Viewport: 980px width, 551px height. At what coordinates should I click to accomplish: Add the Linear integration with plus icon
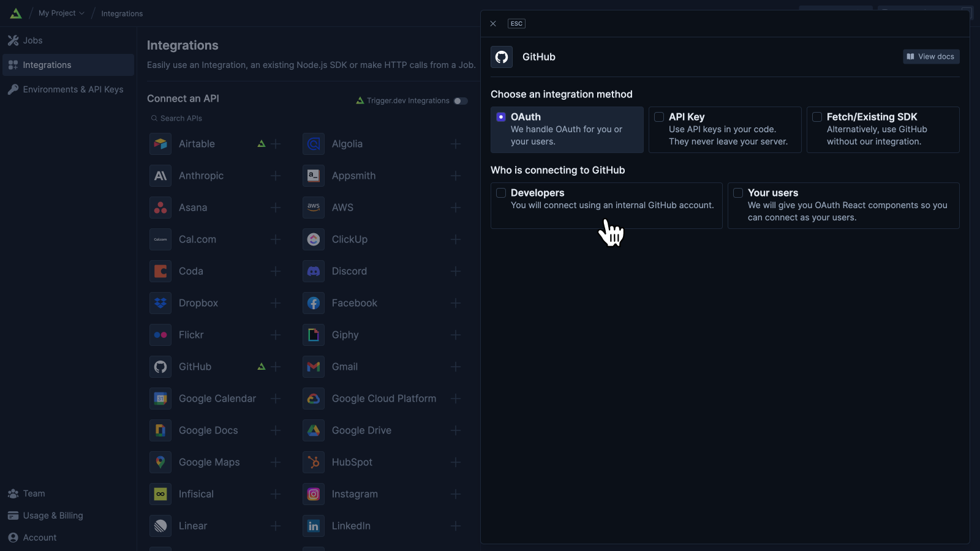click(276, 526)
